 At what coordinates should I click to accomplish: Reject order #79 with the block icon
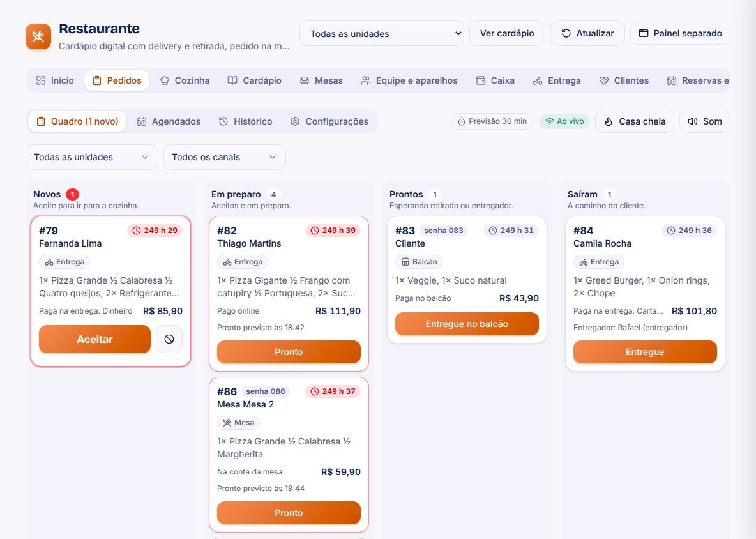(x=169, y=339)
